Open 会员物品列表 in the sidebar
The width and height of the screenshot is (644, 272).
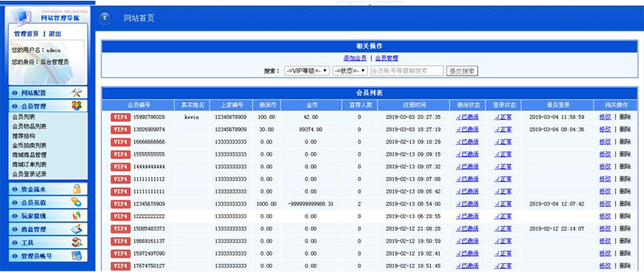pos(30,126)
